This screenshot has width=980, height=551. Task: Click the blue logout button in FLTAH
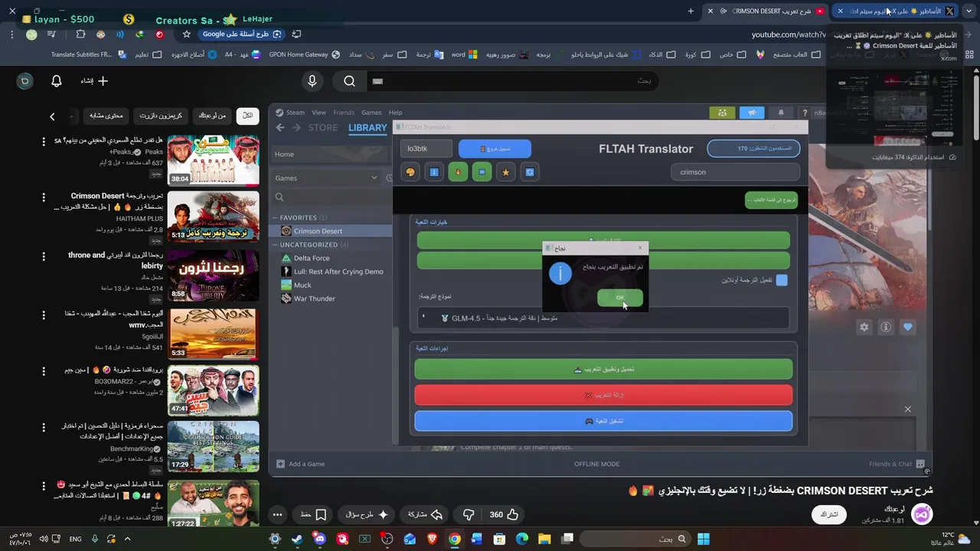[x=495, y=148]
